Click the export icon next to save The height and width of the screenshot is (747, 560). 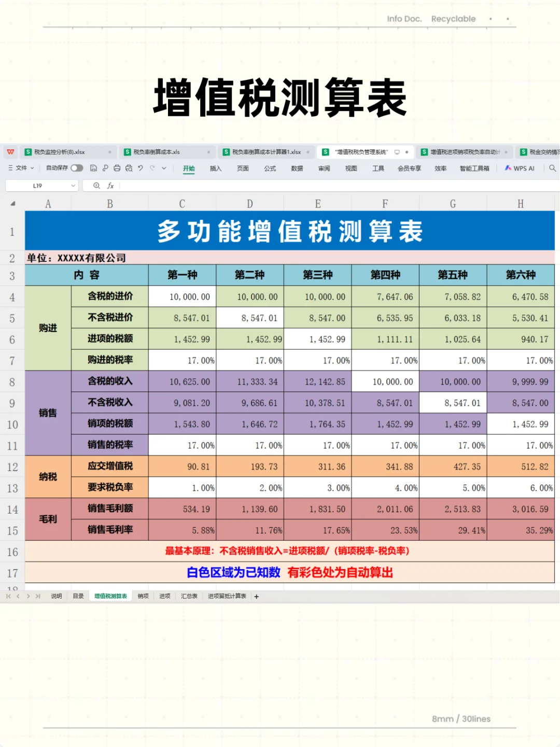pos(105,168)
